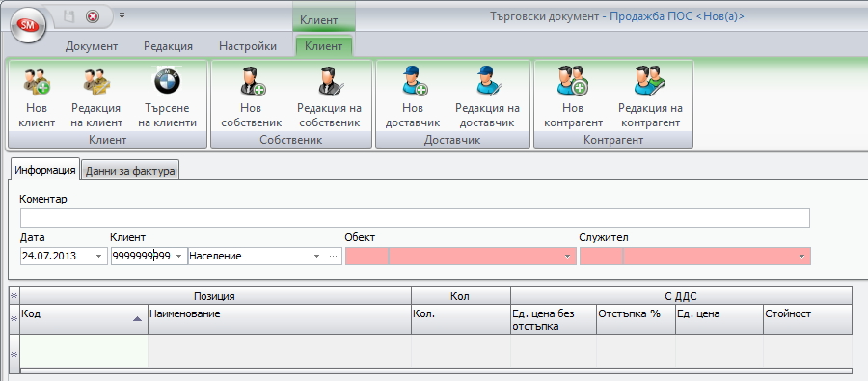Screen dimensions: 868x381
Task: Click the Доставчик group label in ribbon
Action: (452, 140)
